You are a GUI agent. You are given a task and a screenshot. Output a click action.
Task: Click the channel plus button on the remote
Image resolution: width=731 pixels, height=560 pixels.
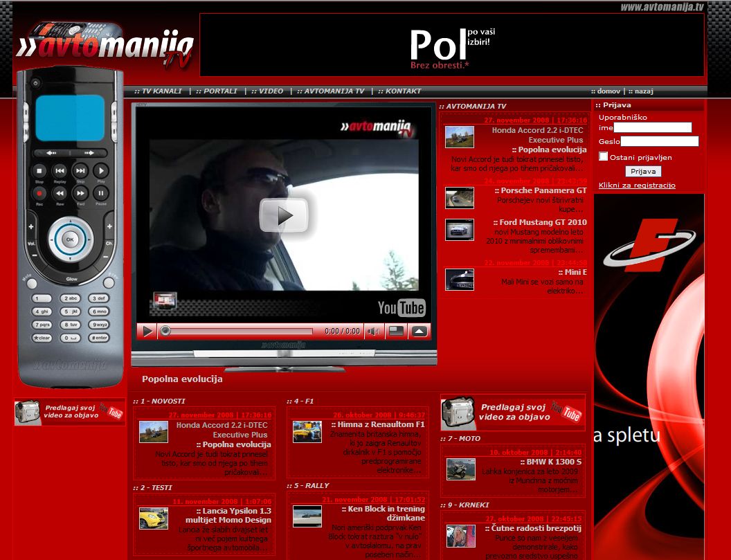[109, 226]
